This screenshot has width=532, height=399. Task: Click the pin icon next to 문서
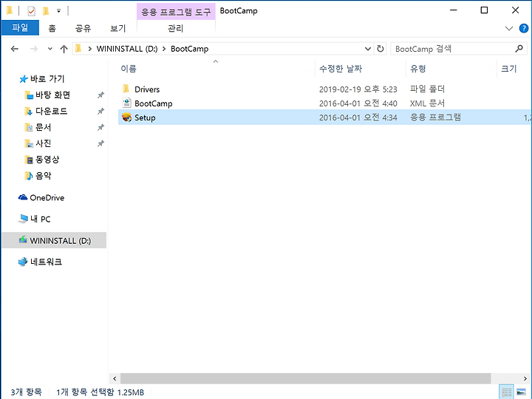[x=100, y=128]
